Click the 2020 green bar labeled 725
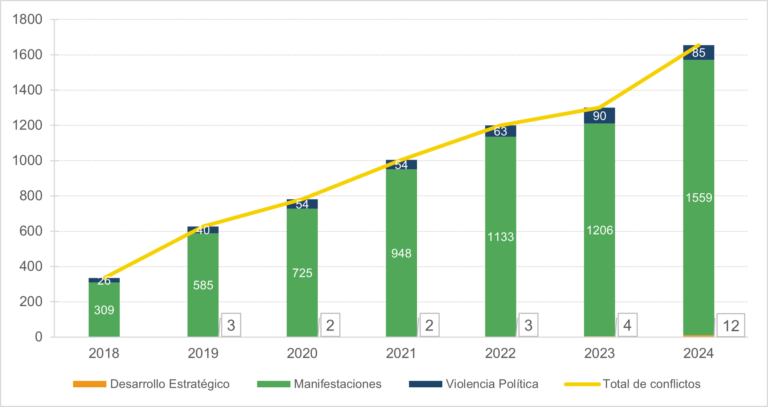The height and width of the screenshot is (407, 768). tap(302, 273)
